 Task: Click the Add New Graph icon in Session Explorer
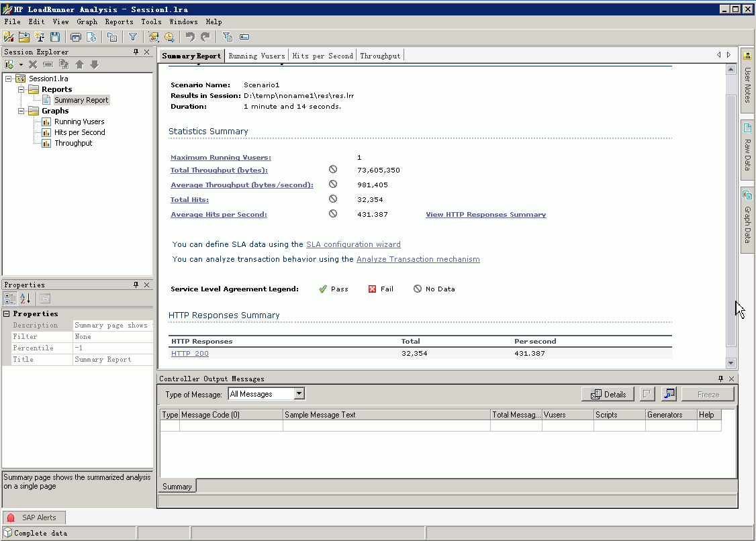9,64
